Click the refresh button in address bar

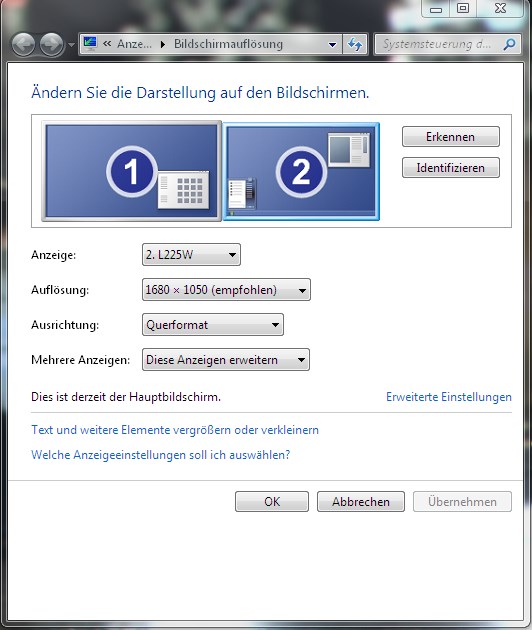tap(355, 44)
